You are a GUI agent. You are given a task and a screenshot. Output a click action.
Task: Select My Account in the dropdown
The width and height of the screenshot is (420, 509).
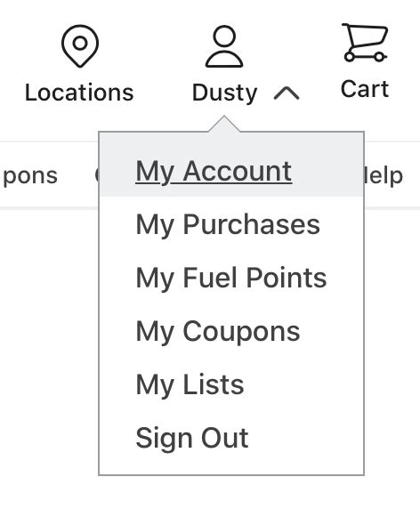pyautogui.click(x=214, y=172)
